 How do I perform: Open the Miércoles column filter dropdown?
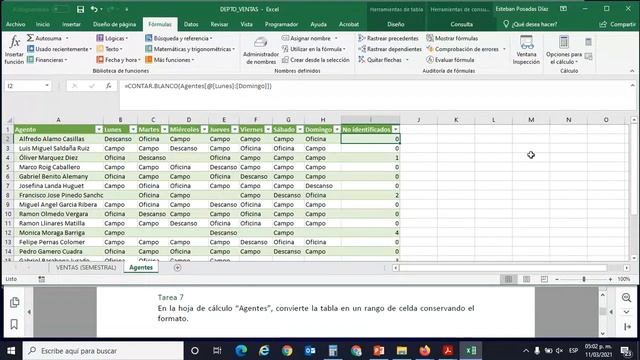click(204, 129)
